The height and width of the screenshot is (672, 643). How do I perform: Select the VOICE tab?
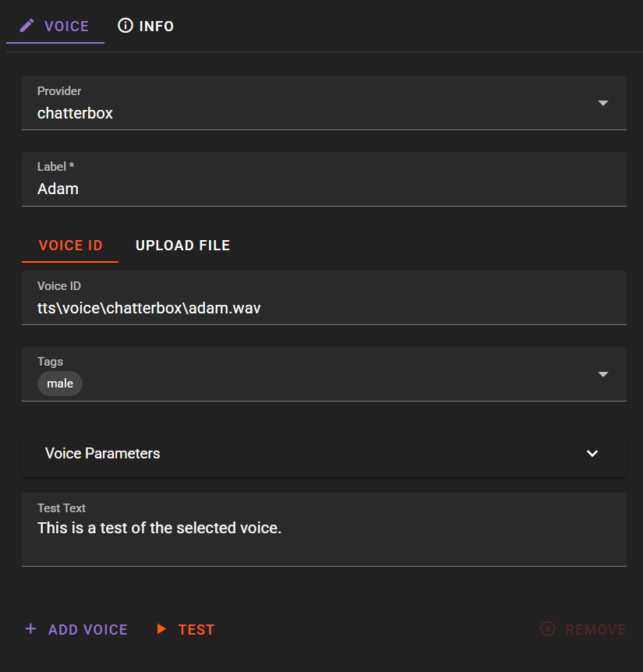point(55,27)
